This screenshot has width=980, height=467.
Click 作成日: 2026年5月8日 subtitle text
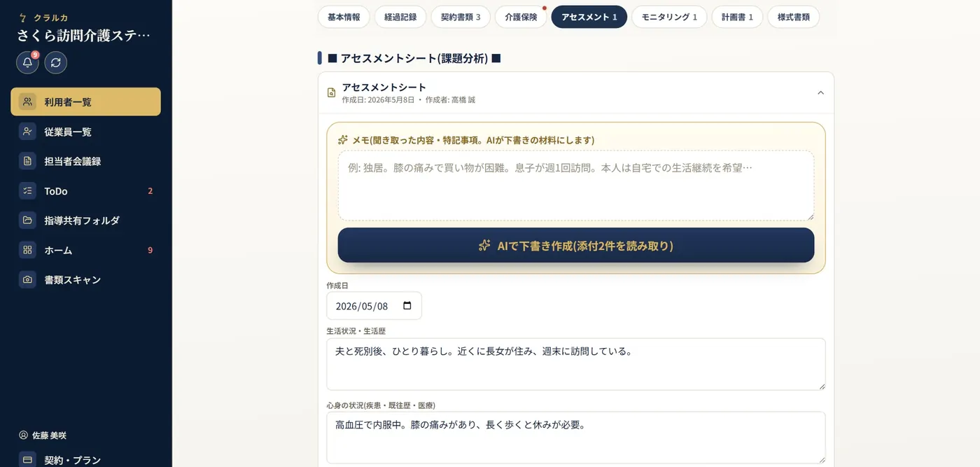(x=379, y=100)
